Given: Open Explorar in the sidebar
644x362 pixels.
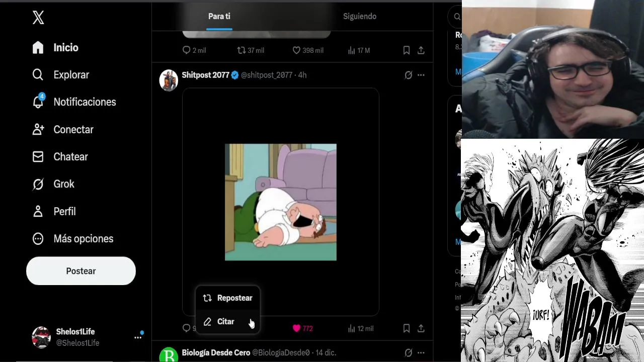Looking at the screenshot, I should point(60,74).
